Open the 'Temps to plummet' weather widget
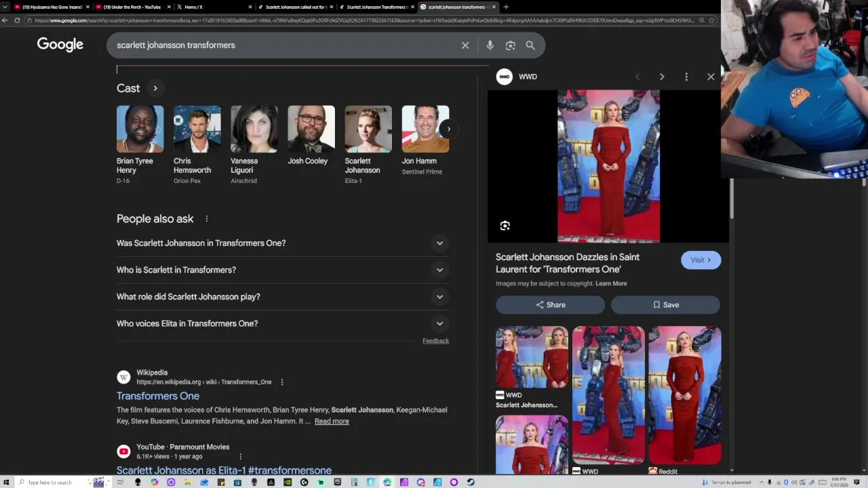This screenshot has height=488, width=868. (726, 483)
